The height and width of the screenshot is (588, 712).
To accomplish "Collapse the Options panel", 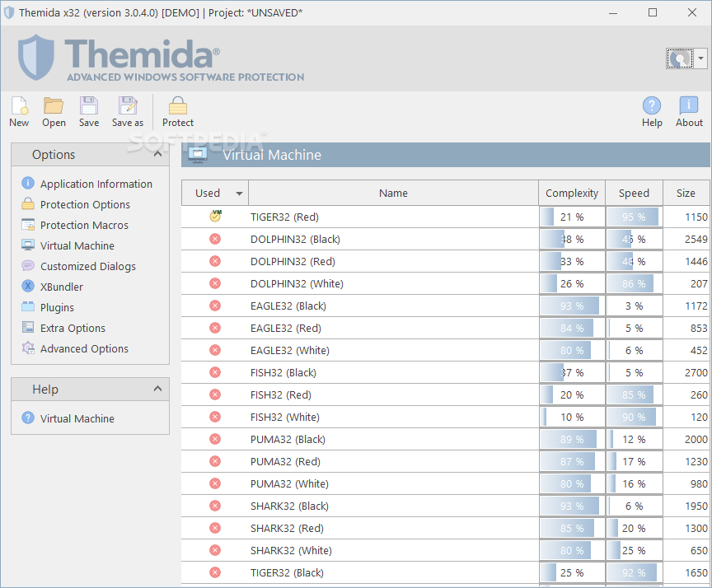I will [157, 154].
